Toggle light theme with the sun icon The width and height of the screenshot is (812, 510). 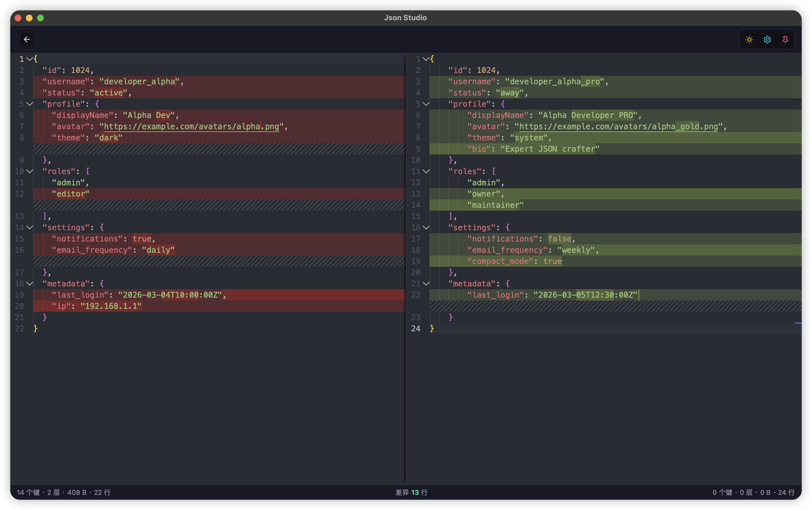[x=749, y=40]
